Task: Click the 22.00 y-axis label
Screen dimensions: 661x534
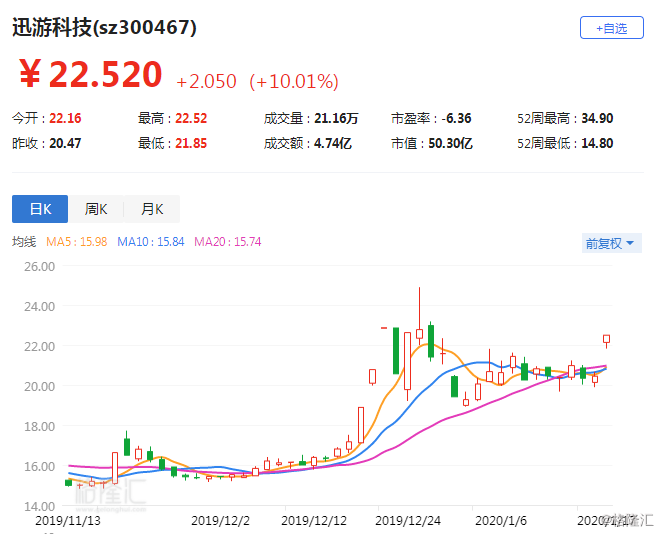Action: pos(39,346)
